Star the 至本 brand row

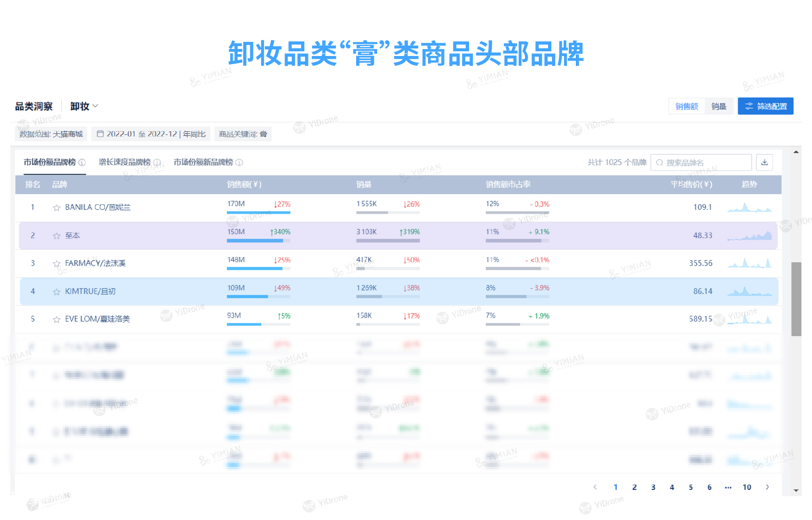point(56,236)
